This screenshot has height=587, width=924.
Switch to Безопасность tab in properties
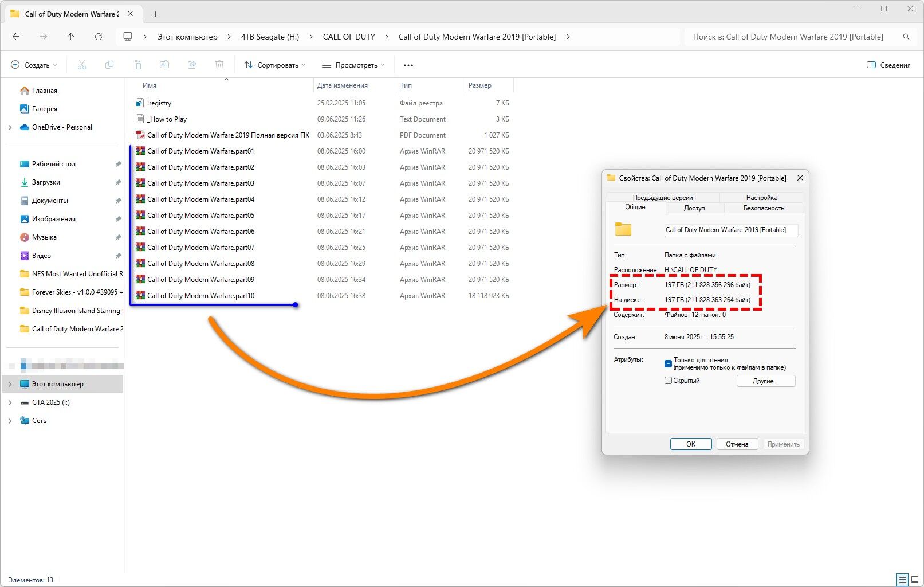(764, 208)
